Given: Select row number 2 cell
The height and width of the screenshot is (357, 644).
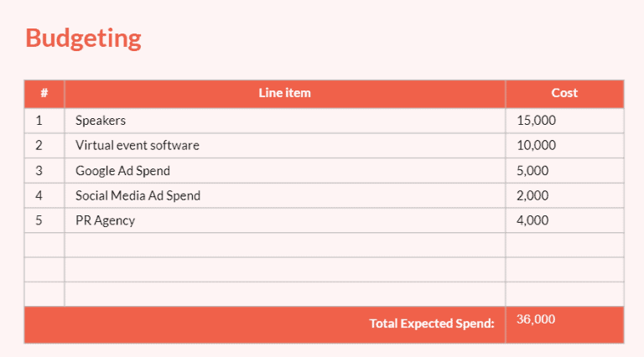Looking at the screenshot, I should tap(39, 146).
